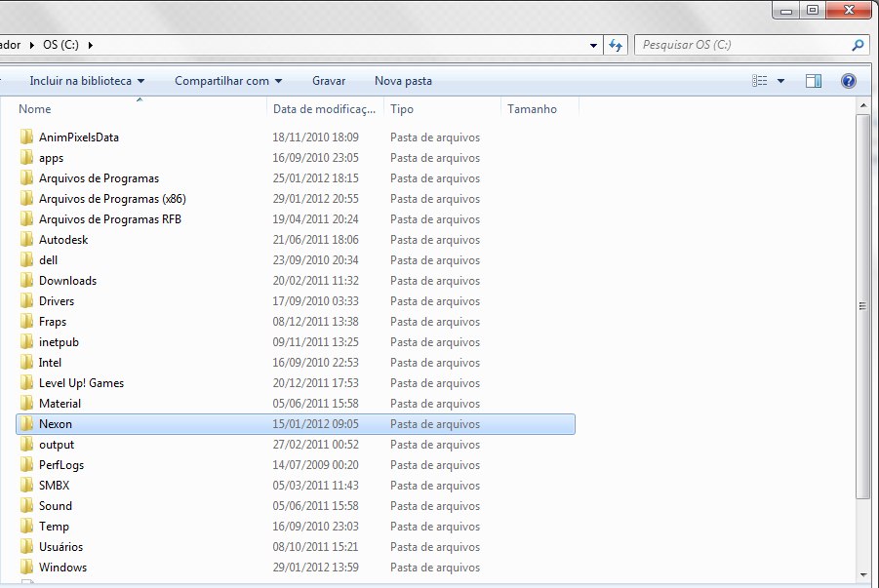
Task: Click the vertical scrollbar thumb
Action: click(x=862, y=306)
